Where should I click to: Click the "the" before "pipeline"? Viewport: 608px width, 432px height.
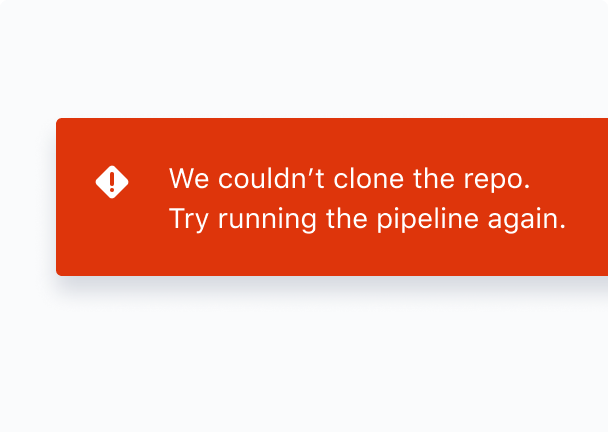tap(347, 219)
